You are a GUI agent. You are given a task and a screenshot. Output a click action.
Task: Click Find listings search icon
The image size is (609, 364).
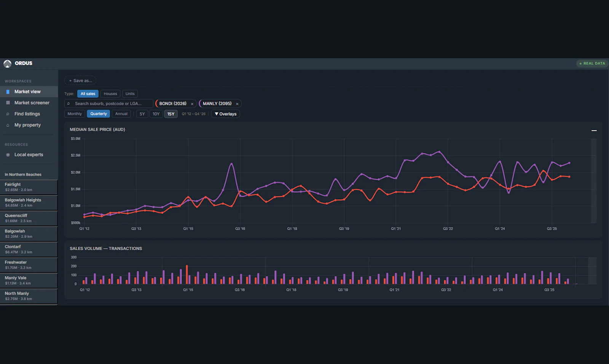[8, 114]
